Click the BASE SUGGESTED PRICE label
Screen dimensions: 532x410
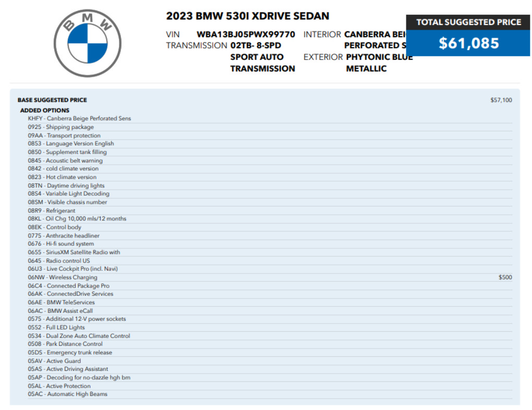(x=52, y=100)
